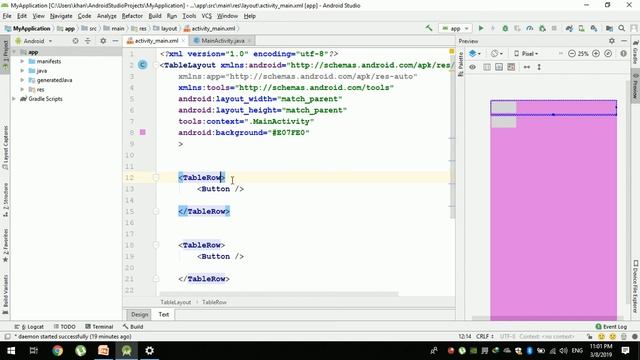The width and height of the screenshot is (640, 360).
Task: Open Windows Start menu
Action: 11,351
